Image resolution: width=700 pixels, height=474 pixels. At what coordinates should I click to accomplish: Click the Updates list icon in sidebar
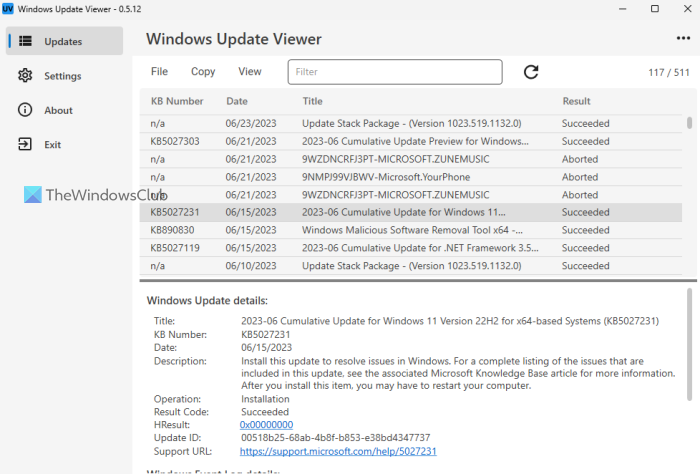coord(25,41)
